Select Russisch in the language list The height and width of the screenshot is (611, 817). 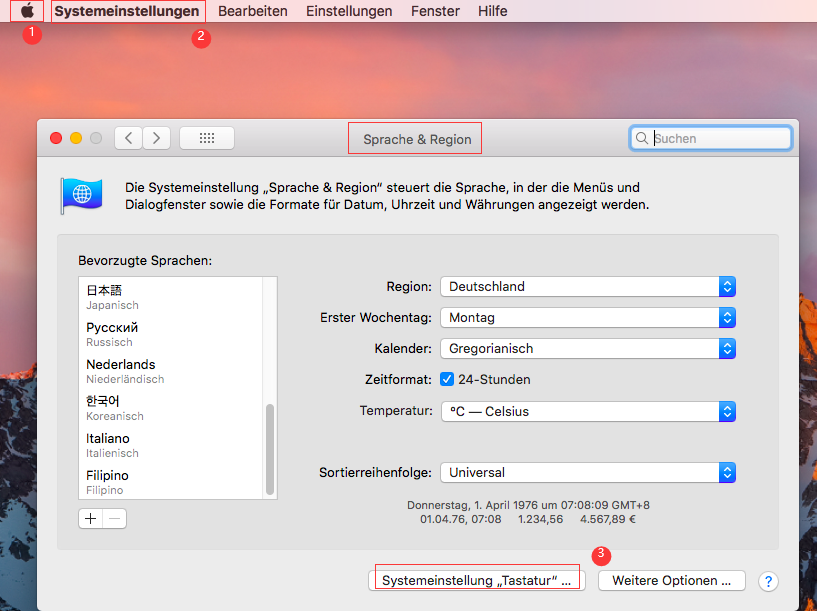coord(171,334)
